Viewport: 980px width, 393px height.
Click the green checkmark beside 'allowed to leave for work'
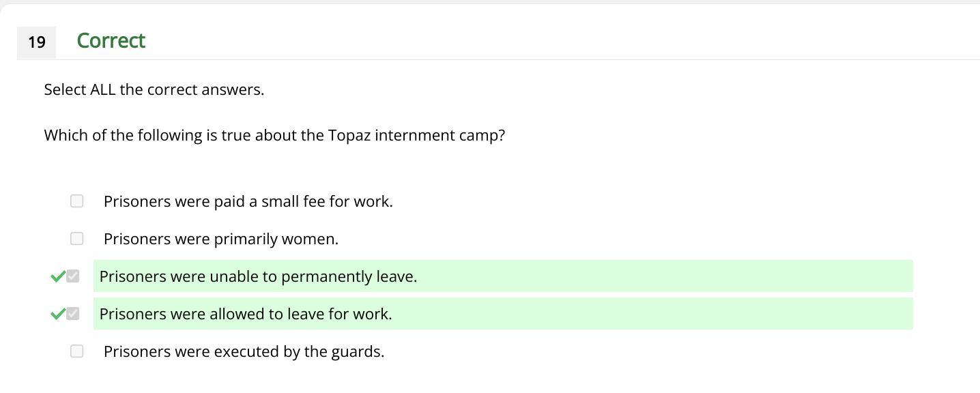click(57, 314)
